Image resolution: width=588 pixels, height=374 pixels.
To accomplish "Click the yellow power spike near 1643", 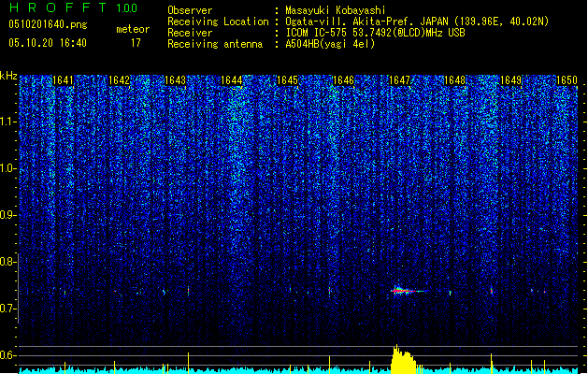I will [x=188, y=363].
